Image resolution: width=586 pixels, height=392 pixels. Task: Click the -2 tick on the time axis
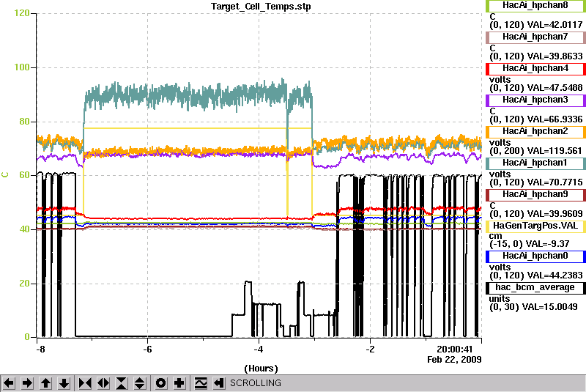tap(370, 350)
